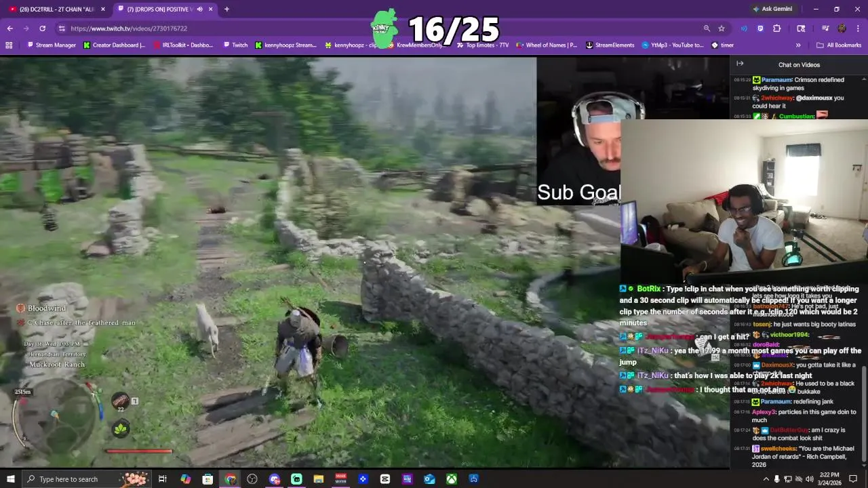This screenshot has width=868, height=488.
Task: Collapse the Chat on Videos panel arrow
Action: coord(740,64)
